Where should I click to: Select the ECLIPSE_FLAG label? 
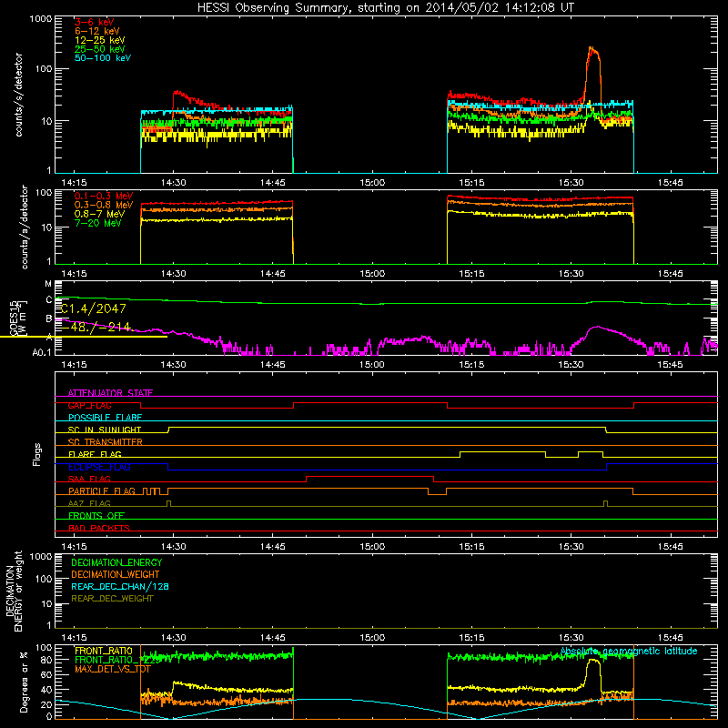99,467
